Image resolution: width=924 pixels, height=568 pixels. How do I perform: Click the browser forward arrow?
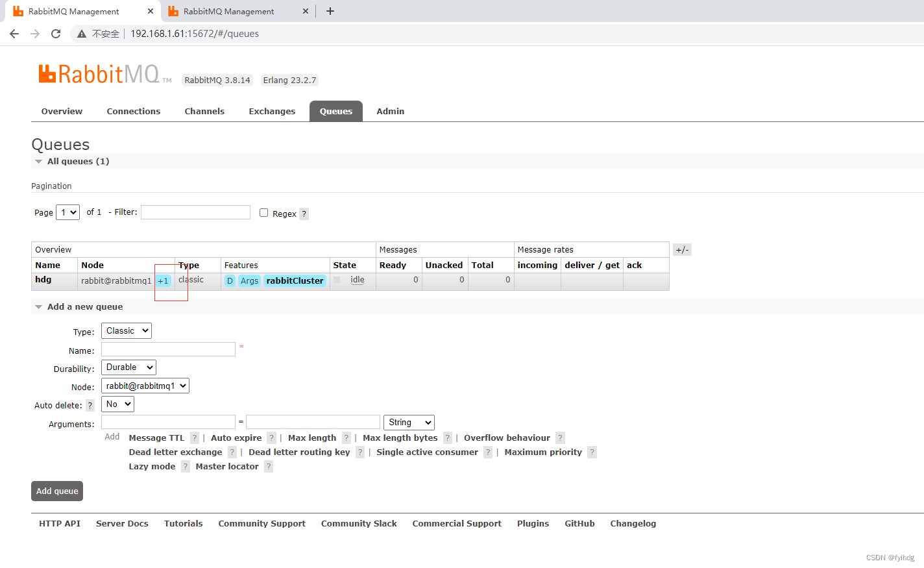35,34
